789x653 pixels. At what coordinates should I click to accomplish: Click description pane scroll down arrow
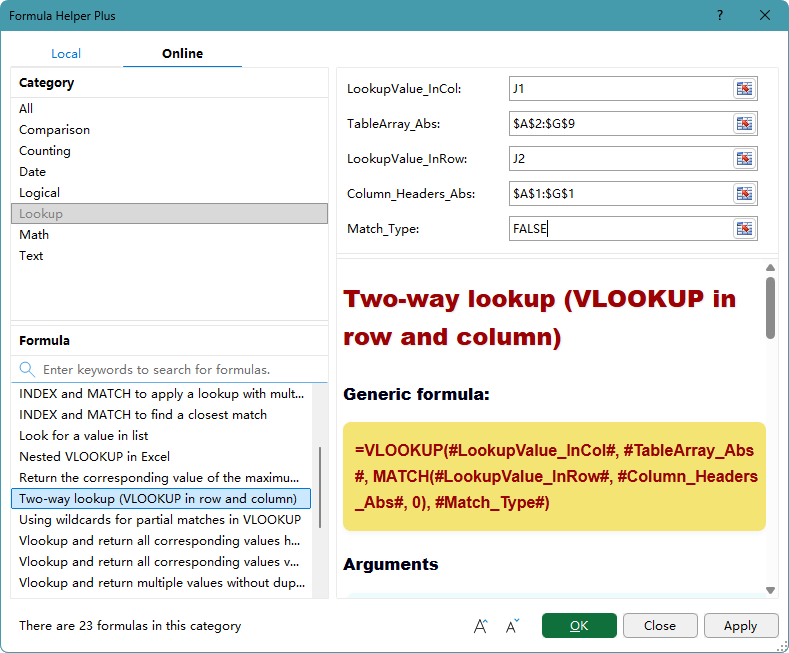770,590
